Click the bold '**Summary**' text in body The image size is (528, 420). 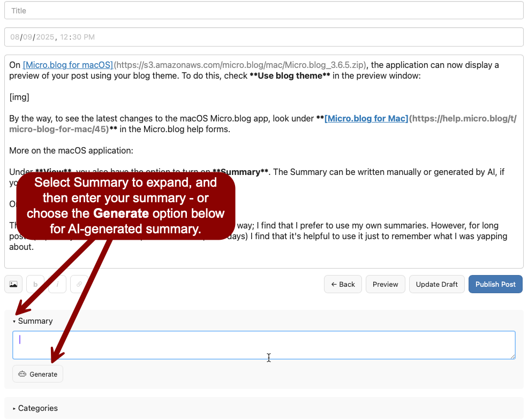[240, 172]
